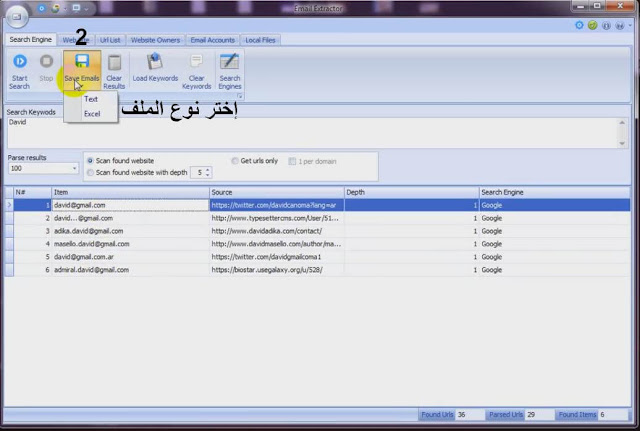Go to the Local Files tab
This screenshot has width=640, height=431.
pyautogui.click(x=260, y=40)
